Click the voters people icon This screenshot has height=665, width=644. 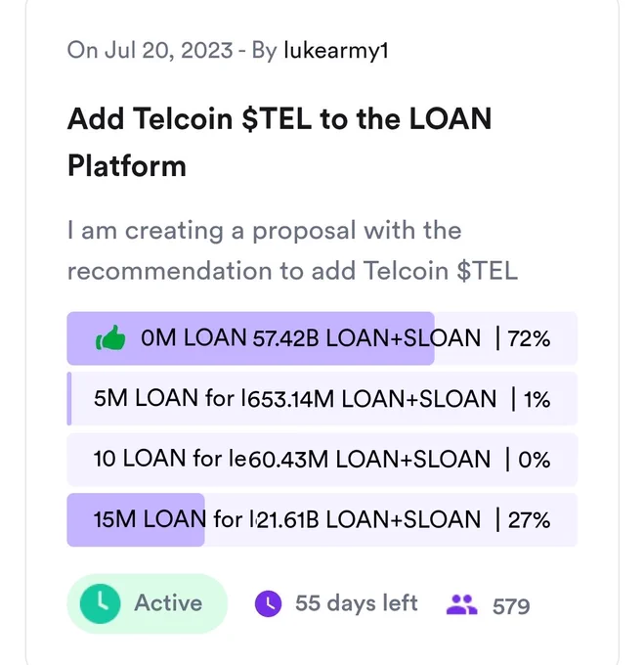462,604
